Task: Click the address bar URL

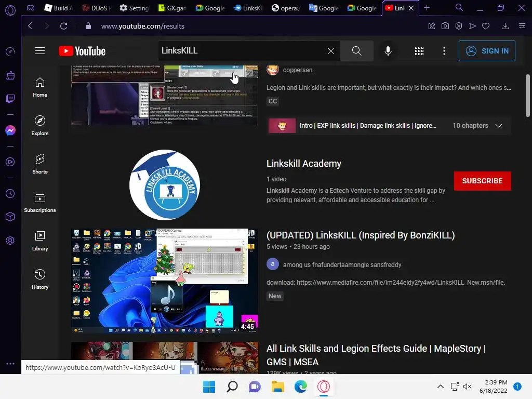Action: point(142,26)
